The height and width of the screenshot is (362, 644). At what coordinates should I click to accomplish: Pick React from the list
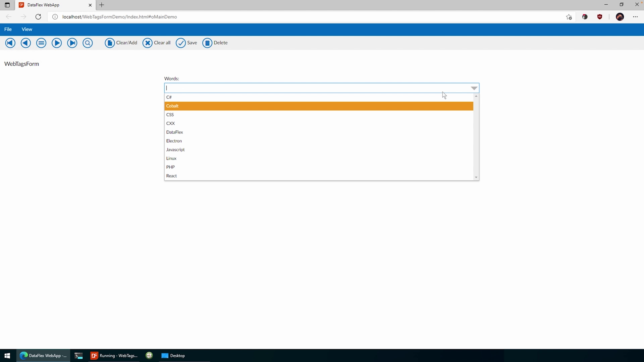[x=319, y=176]
